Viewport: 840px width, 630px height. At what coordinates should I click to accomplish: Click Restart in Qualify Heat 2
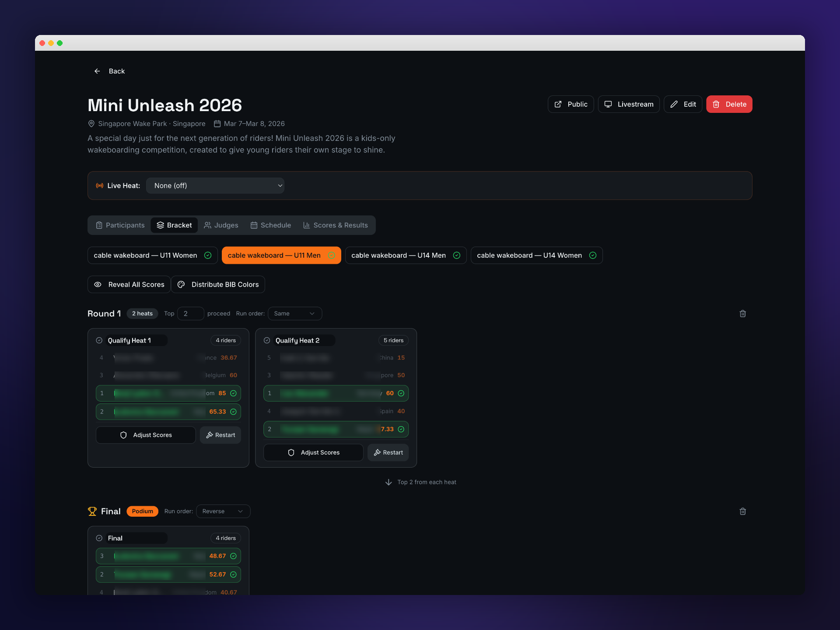tap(388, 452)
